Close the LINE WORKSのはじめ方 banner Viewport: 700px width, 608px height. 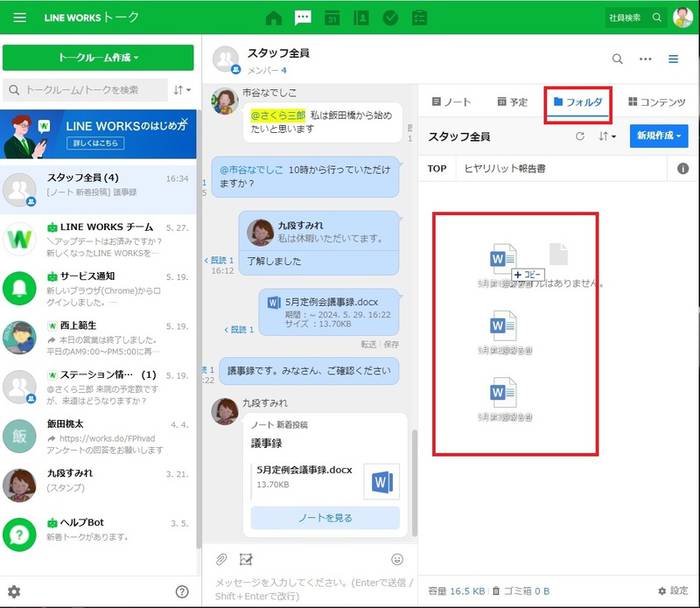tap(185, 121)
